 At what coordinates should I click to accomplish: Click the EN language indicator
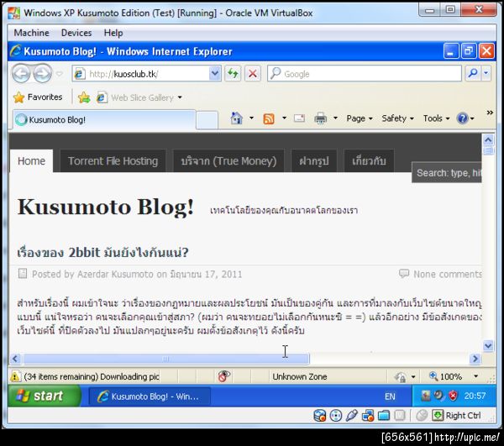[x=390, y=396]
